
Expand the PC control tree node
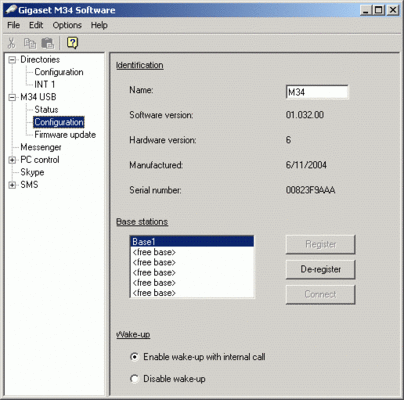(12, 160)
